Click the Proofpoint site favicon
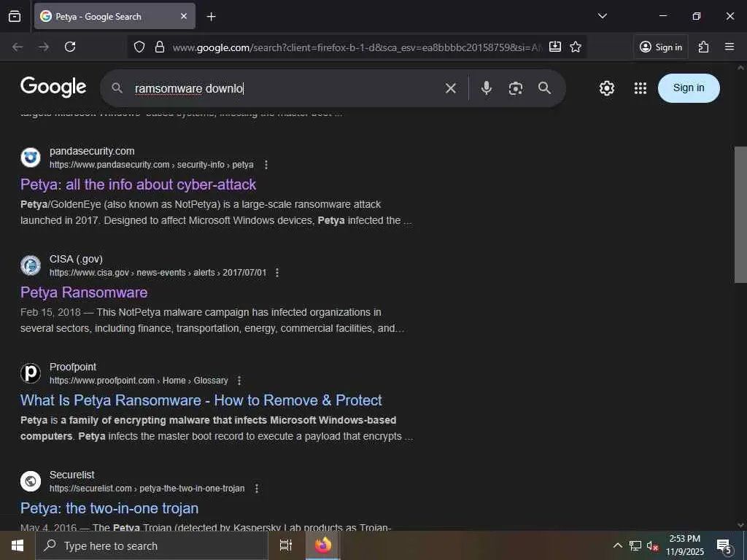Viewport: 747px width, 560px height. click(31, 373)
